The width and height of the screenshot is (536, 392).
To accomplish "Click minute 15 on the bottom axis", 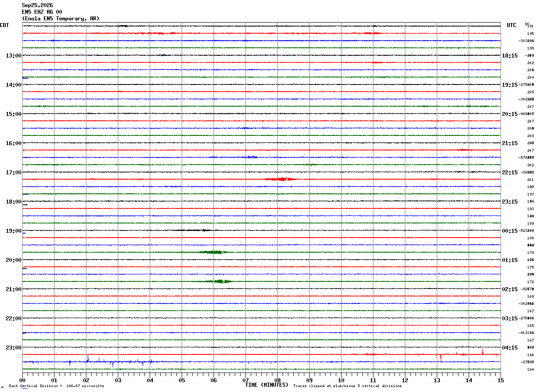I will 501,380.
